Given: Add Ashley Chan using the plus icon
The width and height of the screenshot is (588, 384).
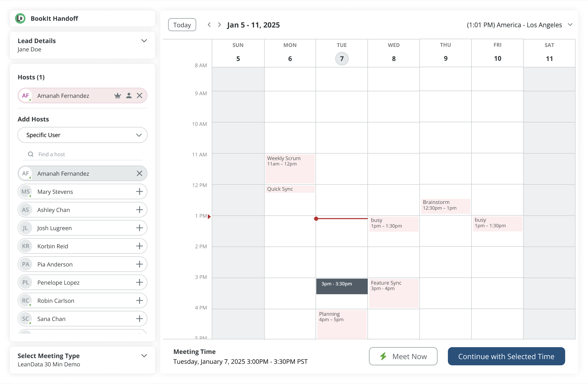Looking at the screenshot, I should (140, 210).
